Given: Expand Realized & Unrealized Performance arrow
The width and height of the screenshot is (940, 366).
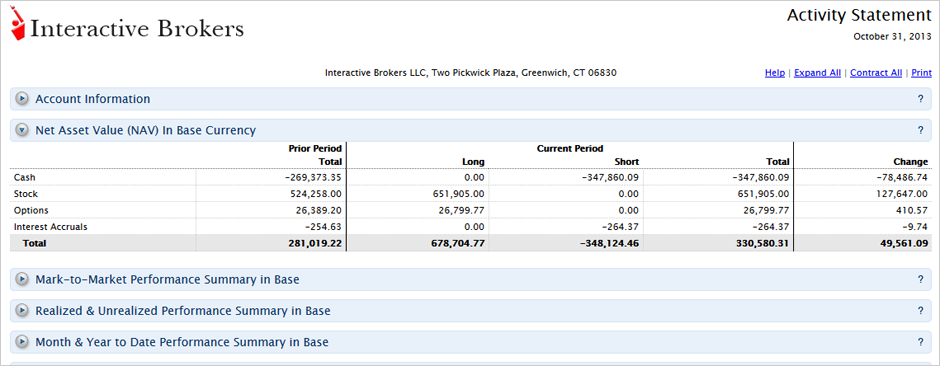Looking at the screenshot, I should [22, 310].
